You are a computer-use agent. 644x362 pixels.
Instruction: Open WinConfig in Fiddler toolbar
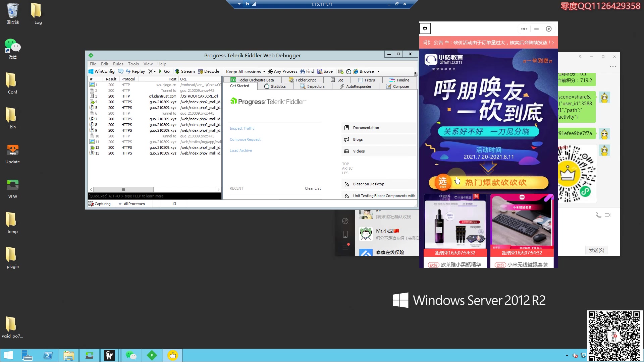click(102, 71)
